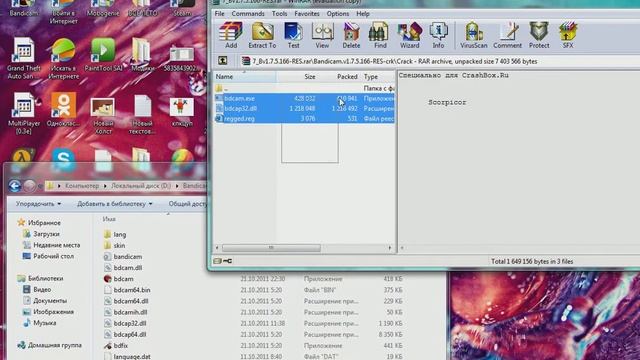Sort archive list by Type column
The width and height of the screenshot is (640, 360).
378,77
